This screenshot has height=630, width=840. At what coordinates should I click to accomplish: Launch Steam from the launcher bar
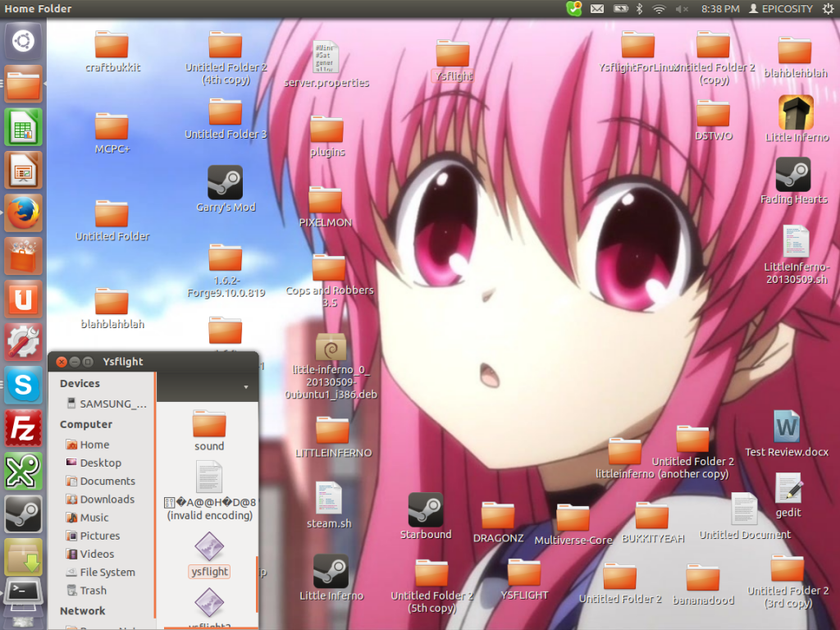[x=23, y=514]
